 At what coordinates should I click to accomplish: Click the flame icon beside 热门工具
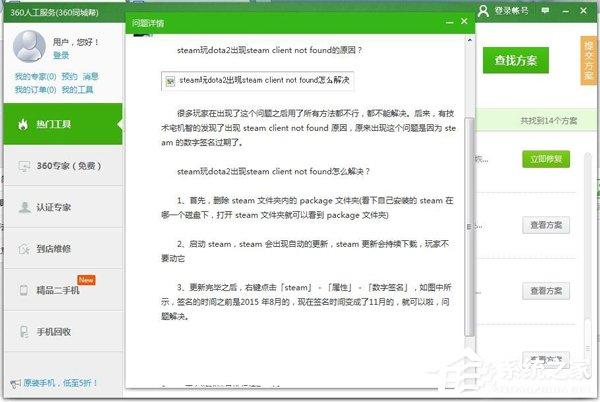click(x=23, y=124)
